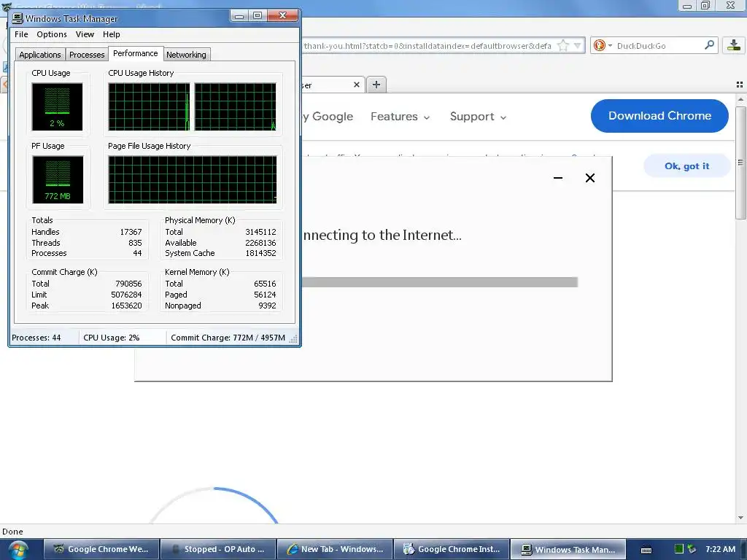Click the Ok, got it button
Screen dimensions: 747x560
[686, 166]
